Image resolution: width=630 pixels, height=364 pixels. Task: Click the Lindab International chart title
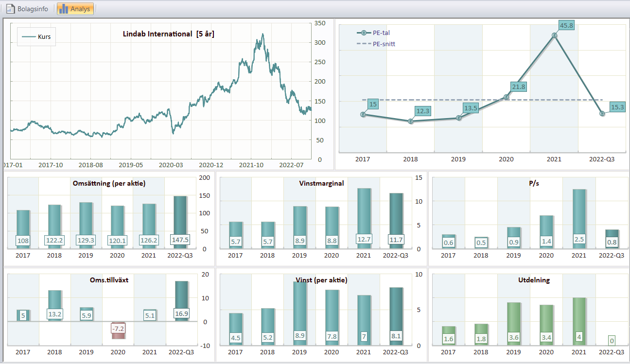pos(169,34)
